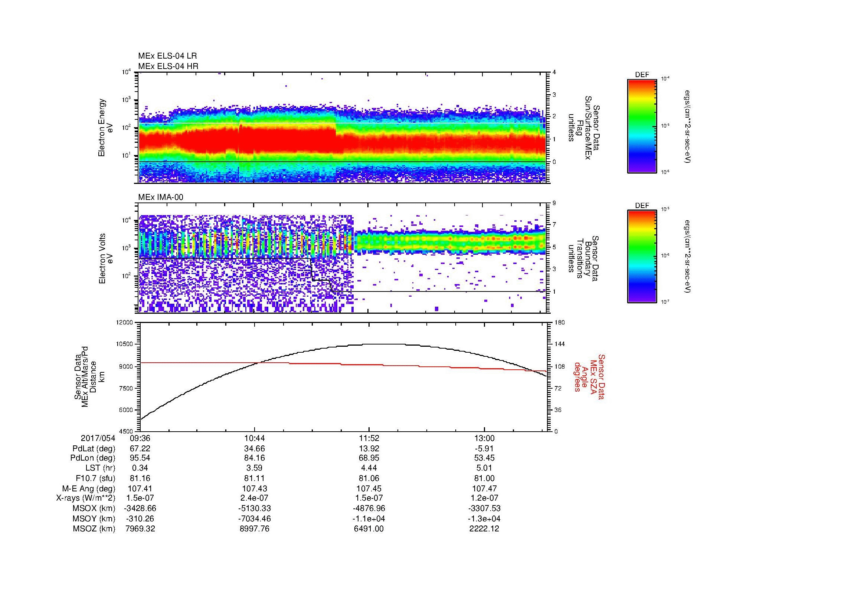Click the 'MEx ELS-04 HR' title text
Image resolution: width=868 pixels, height=613 pixels.
pos(168,66)
